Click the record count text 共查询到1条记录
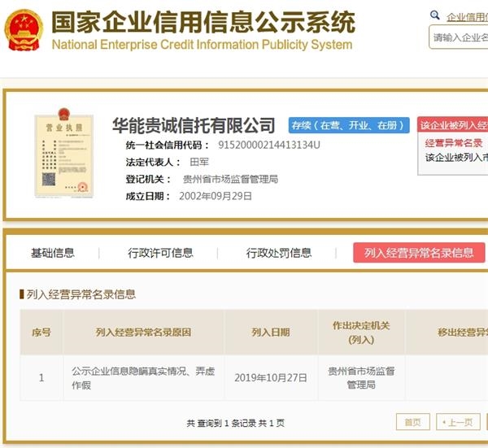This screenshot has height=448, width=488. (221, 423)
